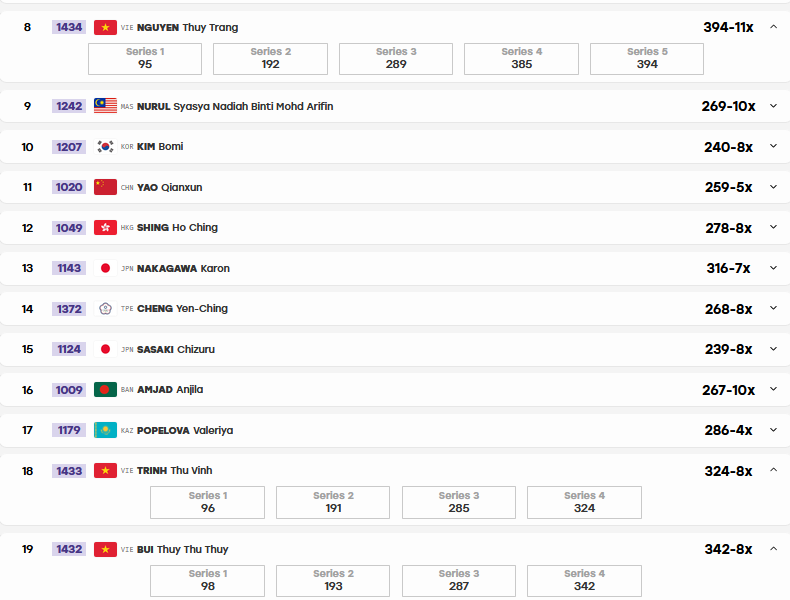The height and width of the screenshot is (600, 790).
Task: Select bib number 1020 badge
Action: coord(69,187)
